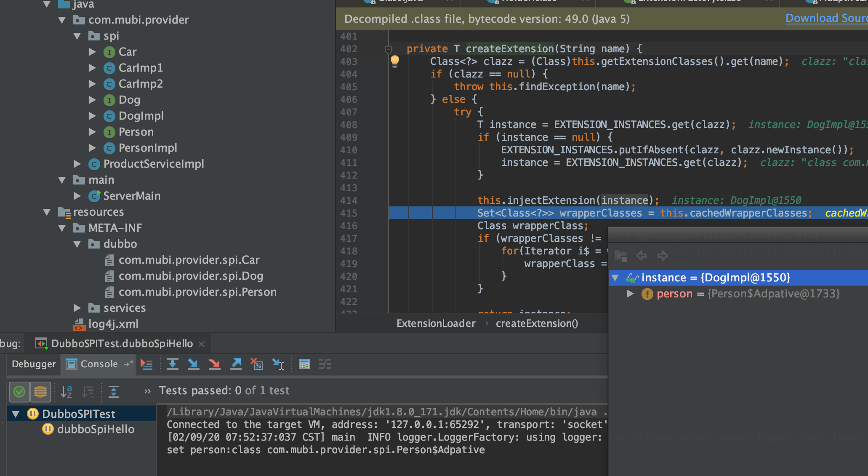The image size is (868, 476).
Task: Toggle the Show Ignored tests filter
Action: tap(40, 392)
